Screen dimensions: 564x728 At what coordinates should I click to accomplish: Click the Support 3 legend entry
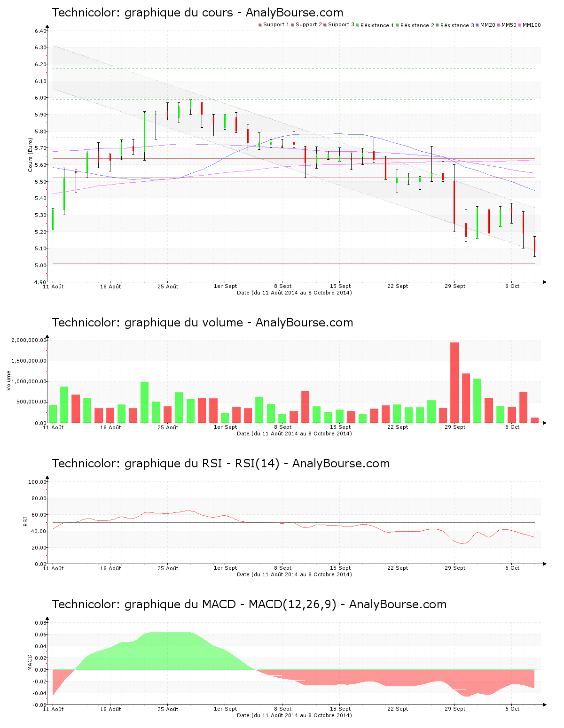tap(339, 25)
